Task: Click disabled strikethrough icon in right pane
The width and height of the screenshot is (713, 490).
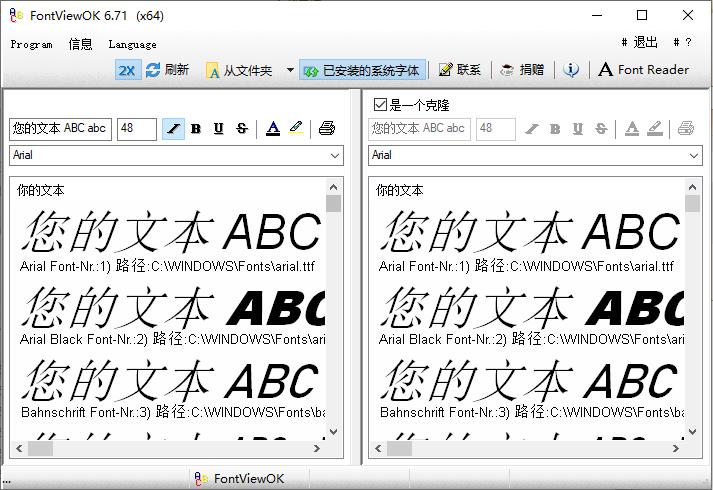Action: tap(601, 129)
